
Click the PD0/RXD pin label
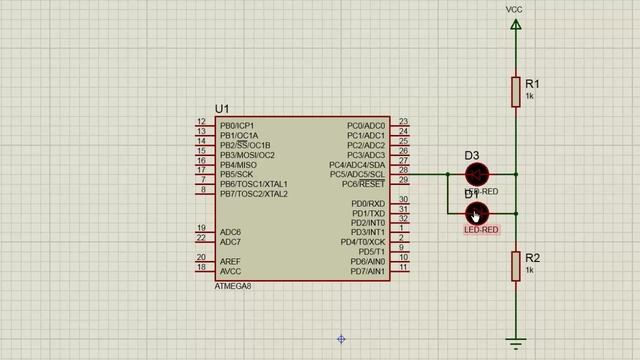(368, 204)
